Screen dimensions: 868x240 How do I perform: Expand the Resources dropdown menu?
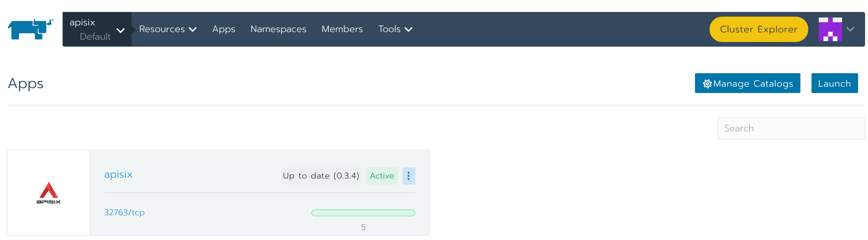coord(167,29)
